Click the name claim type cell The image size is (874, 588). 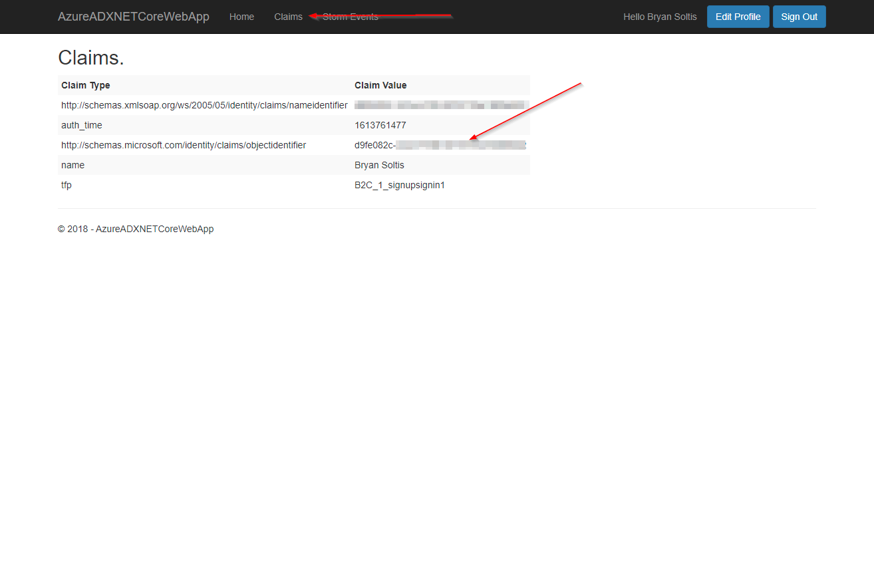click(x=73, y=165)
